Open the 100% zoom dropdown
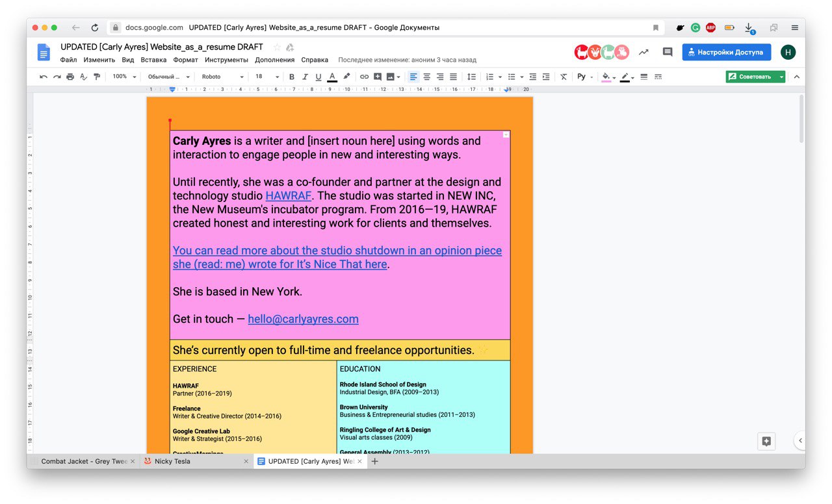The height and width of the screenshot is (504, 832). coord(124,77)
